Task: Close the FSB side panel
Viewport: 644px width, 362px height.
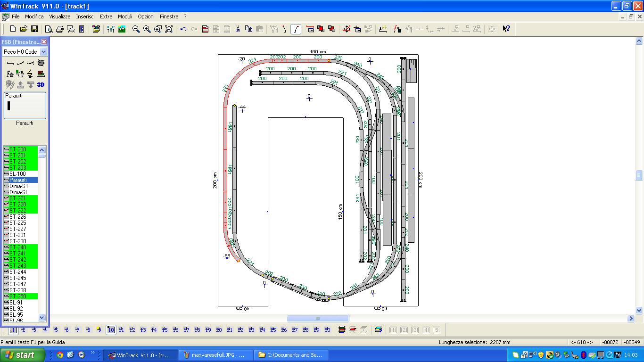Action: pyautogui.click(x=44, y=42)
